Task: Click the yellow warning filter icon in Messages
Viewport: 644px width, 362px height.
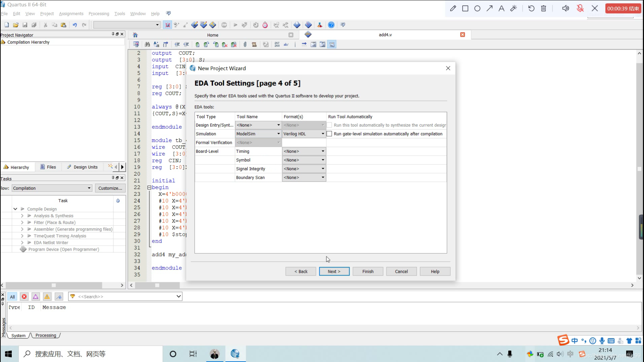Action: [47, 297]
